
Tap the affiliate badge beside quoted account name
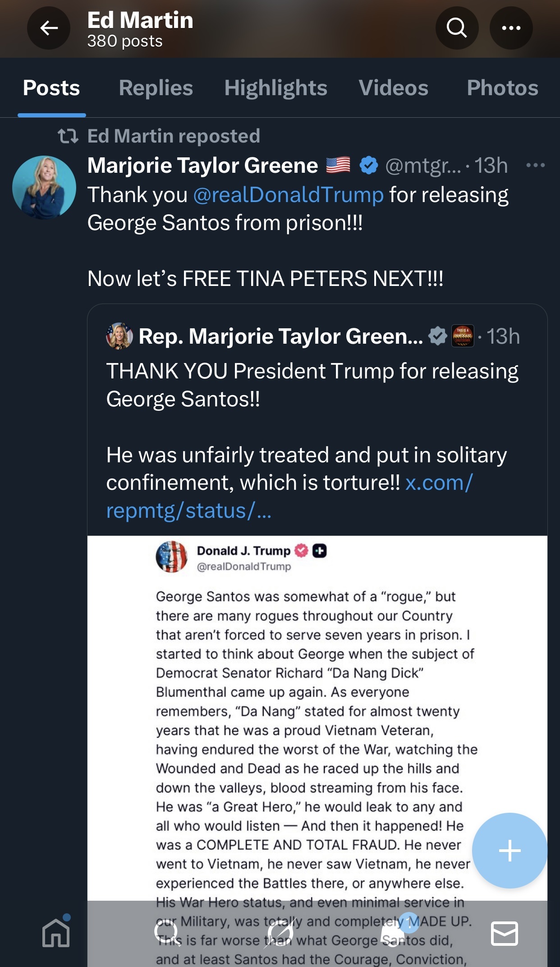click(463, 336)
